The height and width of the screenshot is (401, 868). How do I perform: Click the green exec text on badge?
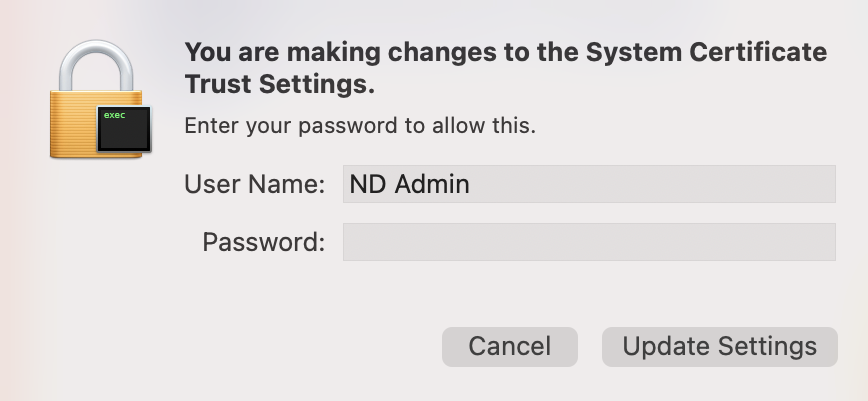tap(114, 115)
